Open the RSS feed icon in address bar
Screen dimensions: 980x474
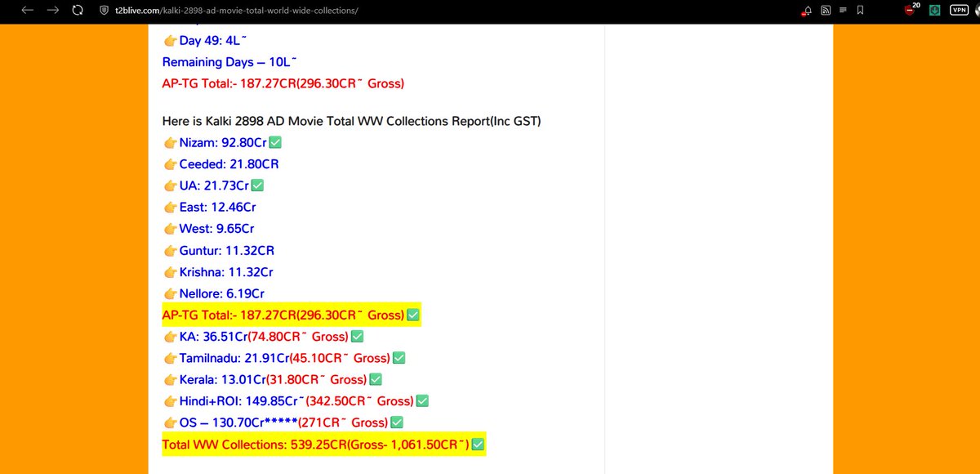826,11
